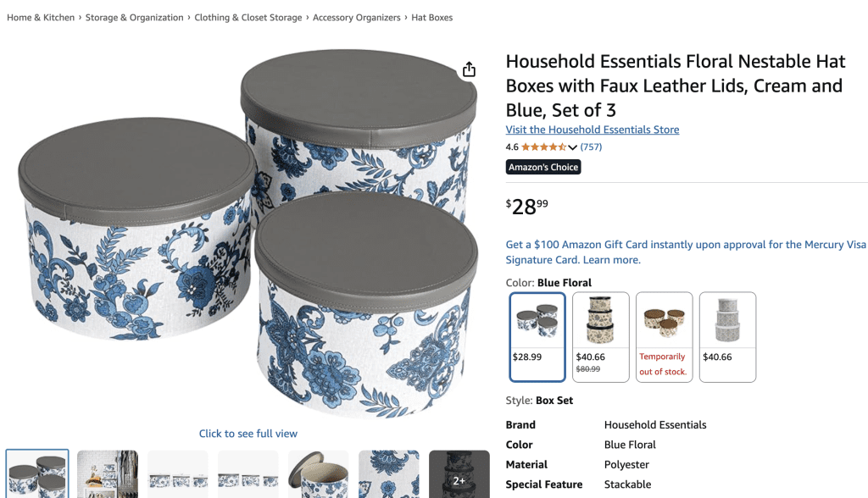Select the Blue Floral color swatch
Image resolution: width=868 pixels, height=498 pixels.
(x=537, y=337)
